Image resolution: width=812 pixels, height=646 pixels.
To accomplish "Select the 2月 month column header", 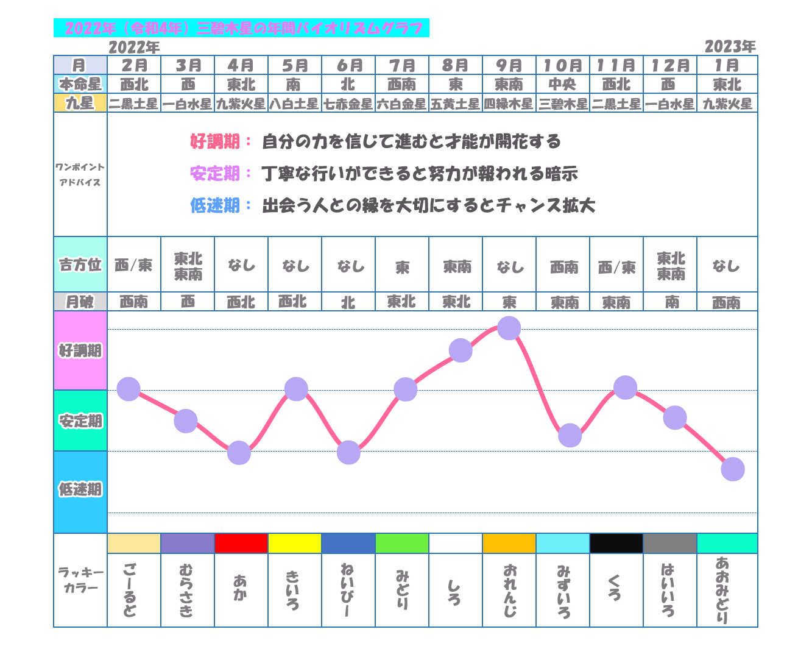I will pos(134,65).
